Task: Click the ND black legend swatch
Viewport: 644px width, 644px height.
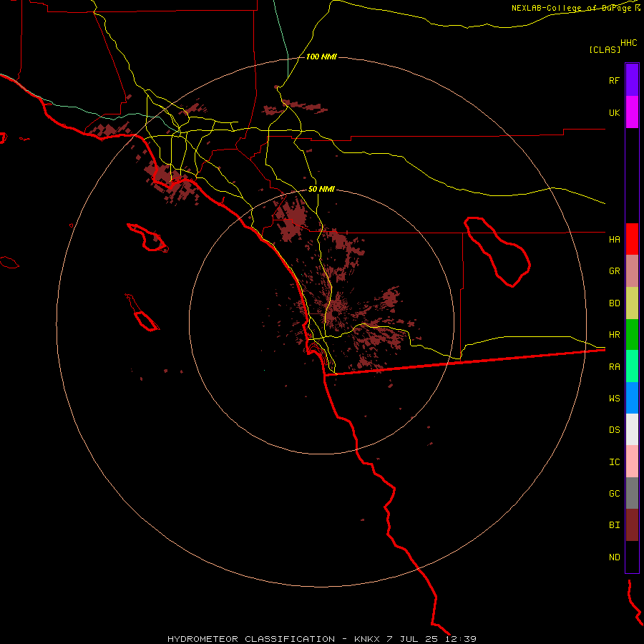Action: coord(632,557)
